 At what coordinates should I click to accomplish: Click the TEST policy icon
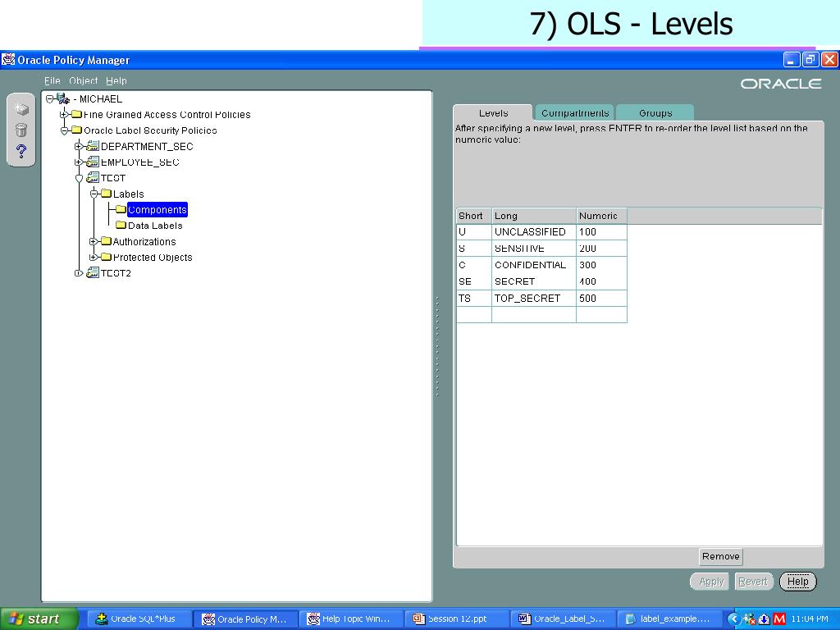pyautogui.click(x=93, y=178)
